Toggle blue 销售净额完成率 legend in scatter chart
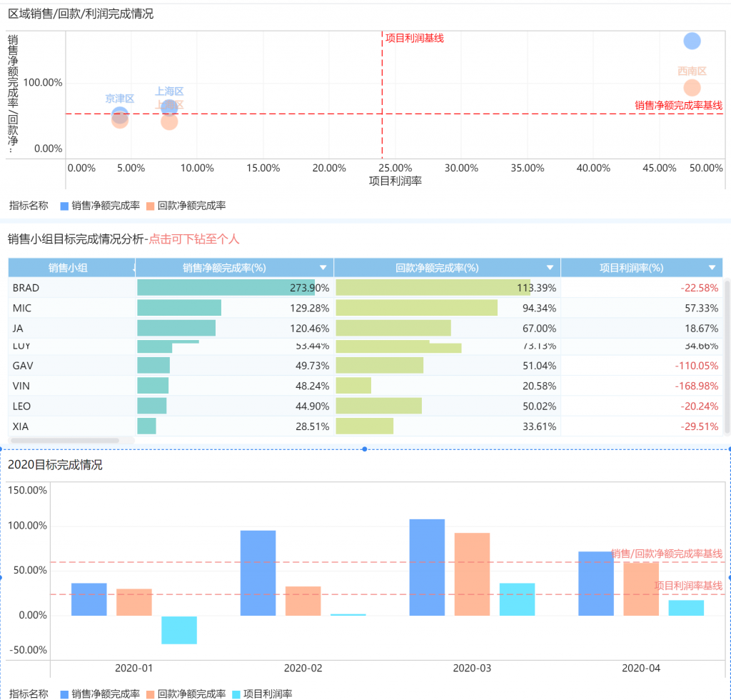Viewport: 731px width, 700px height. click(100, 206)
